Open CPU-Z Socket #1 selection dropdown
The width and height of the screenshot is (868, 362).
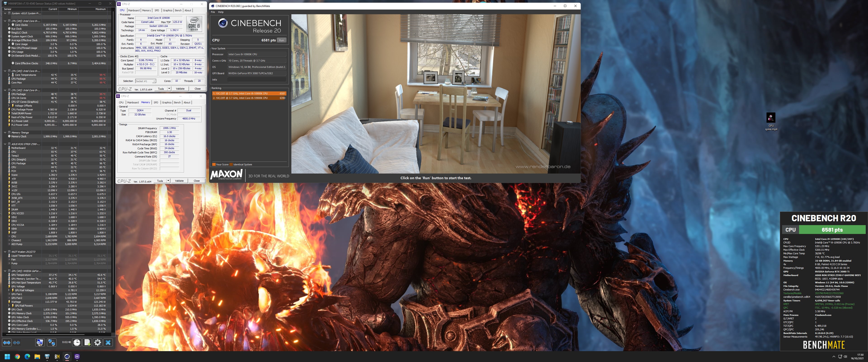point(146,81)
